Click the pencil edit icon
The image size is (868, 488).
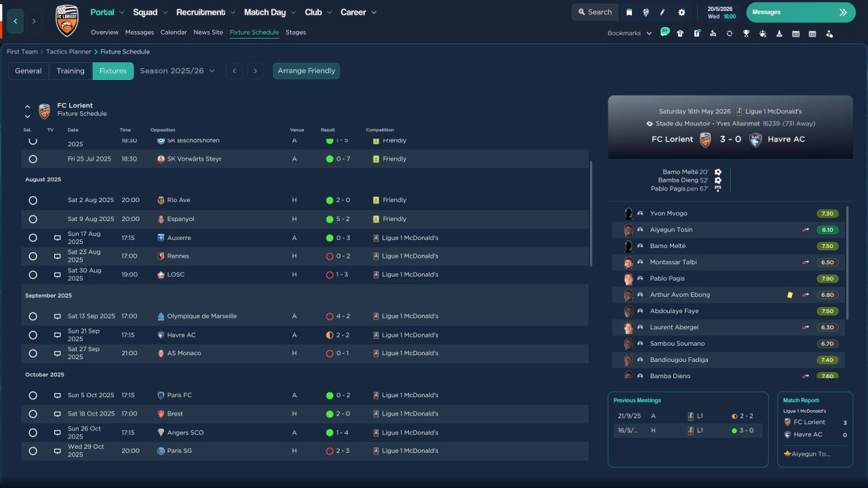click(x=663, y=12)
